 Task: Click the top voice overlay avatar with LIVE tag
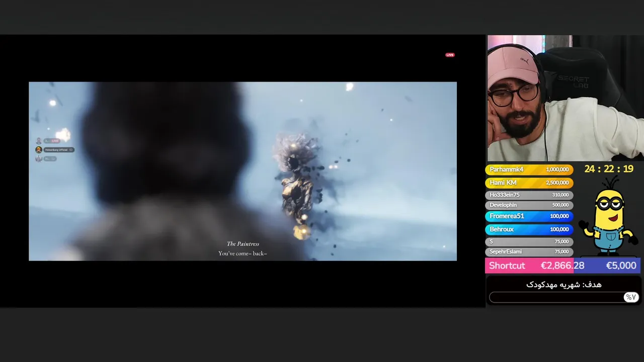[39, 141]
